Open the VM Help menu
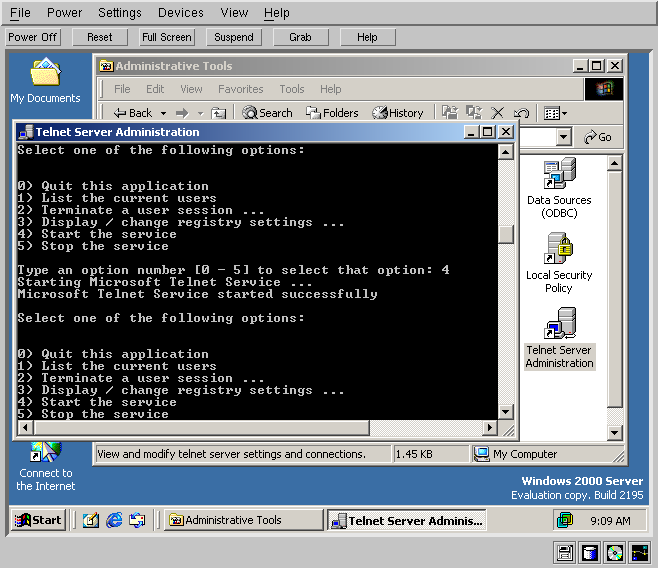This screenshot has width=658, height=568. pos(277,13)
